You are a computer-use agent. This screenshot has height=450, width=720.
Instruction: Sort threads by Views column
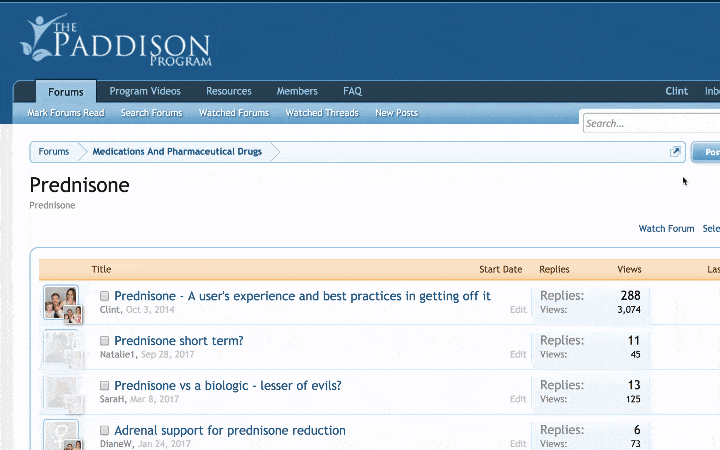tap(629, 269)
